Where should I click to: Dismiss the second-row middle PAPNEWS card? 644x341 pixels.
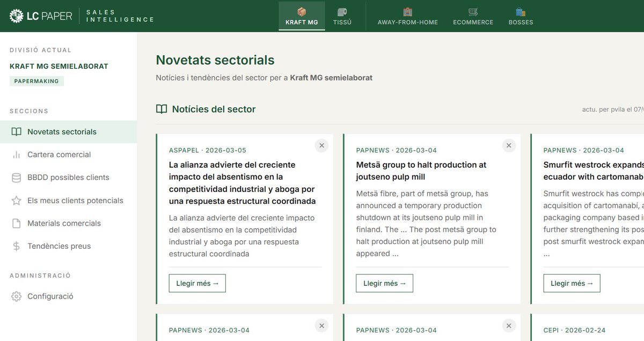(509, 325)
